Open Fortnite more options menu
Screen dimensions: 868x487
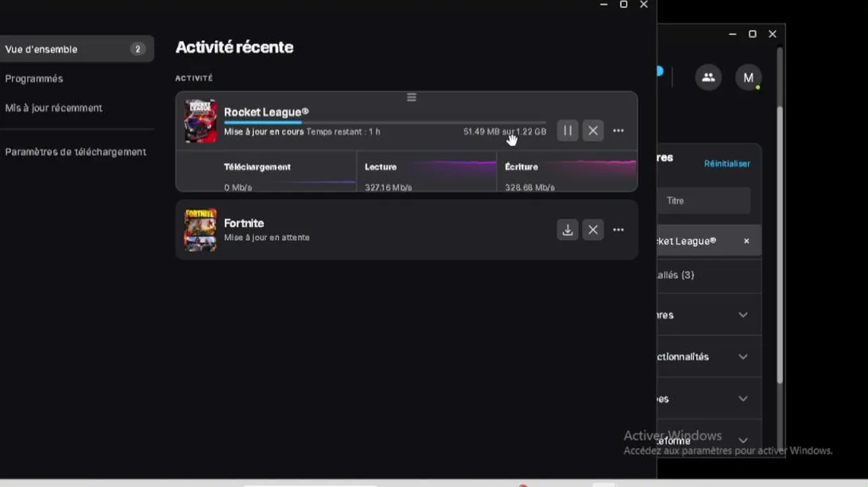pos(619,230)
